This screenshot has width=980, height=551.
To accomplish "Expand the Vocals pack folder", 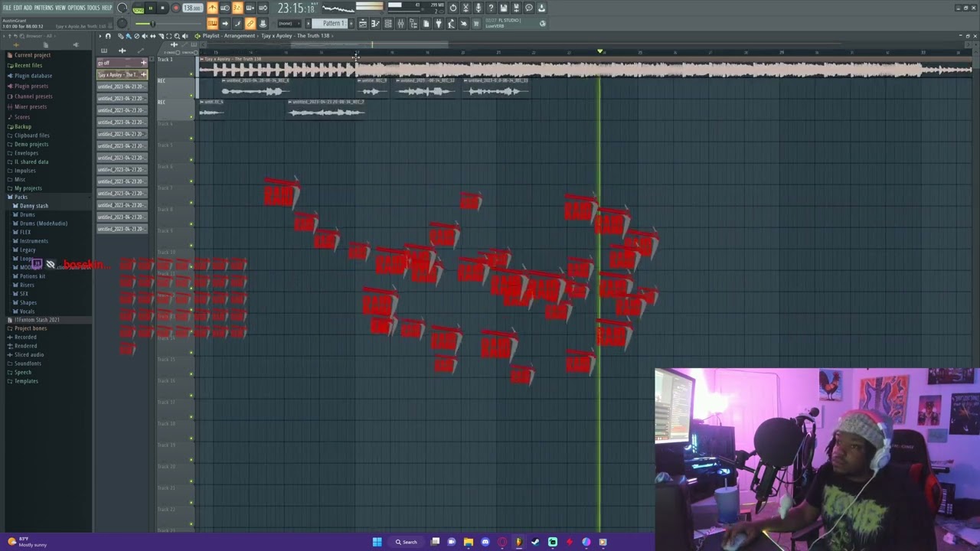I will point(27,311).
